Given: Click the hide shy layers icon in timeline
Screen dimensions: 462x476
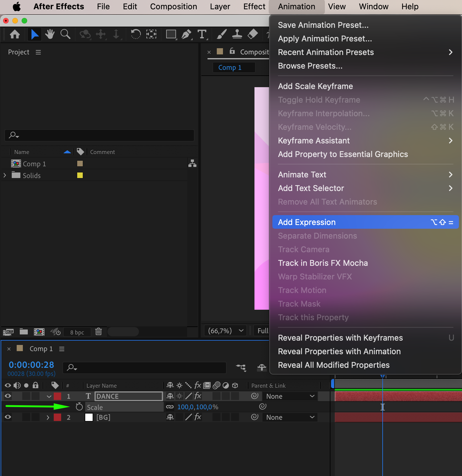Looking at the screenshot, I should click(x=262, y=368).
